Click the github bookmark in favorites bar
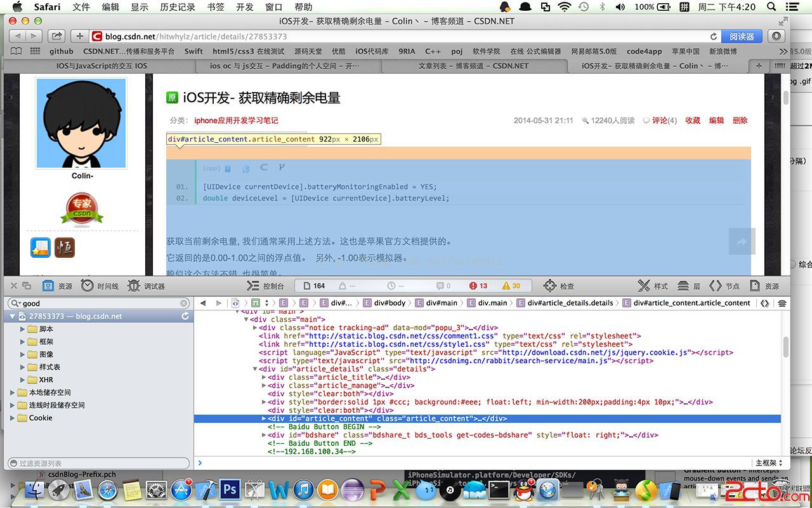This screenshot has width=812, height=508. [62, 51]
